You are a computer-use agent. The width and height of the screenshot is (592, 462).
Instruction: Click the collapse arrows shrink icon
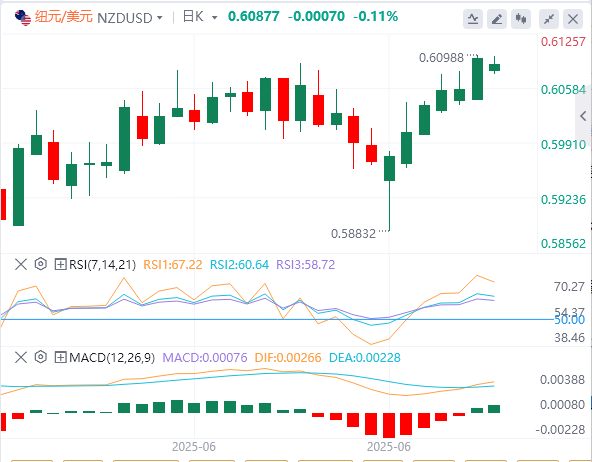(x=549, y=19)
